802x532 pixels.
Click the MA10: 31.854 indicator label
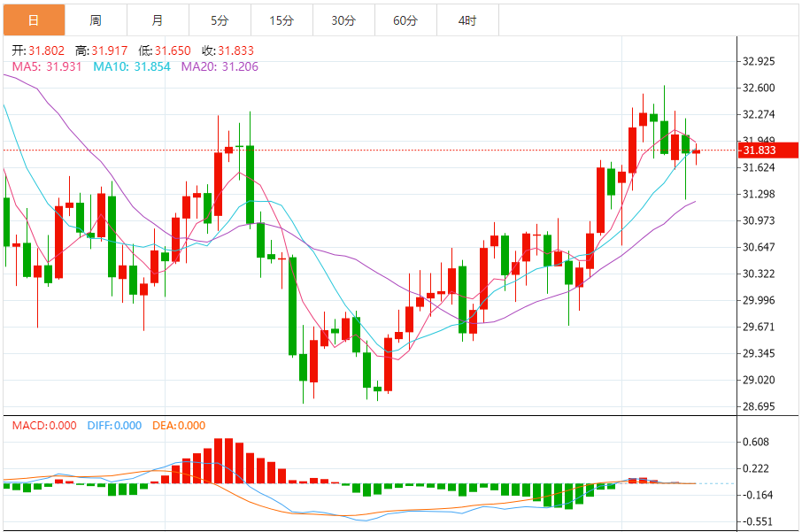click(132, 67)
